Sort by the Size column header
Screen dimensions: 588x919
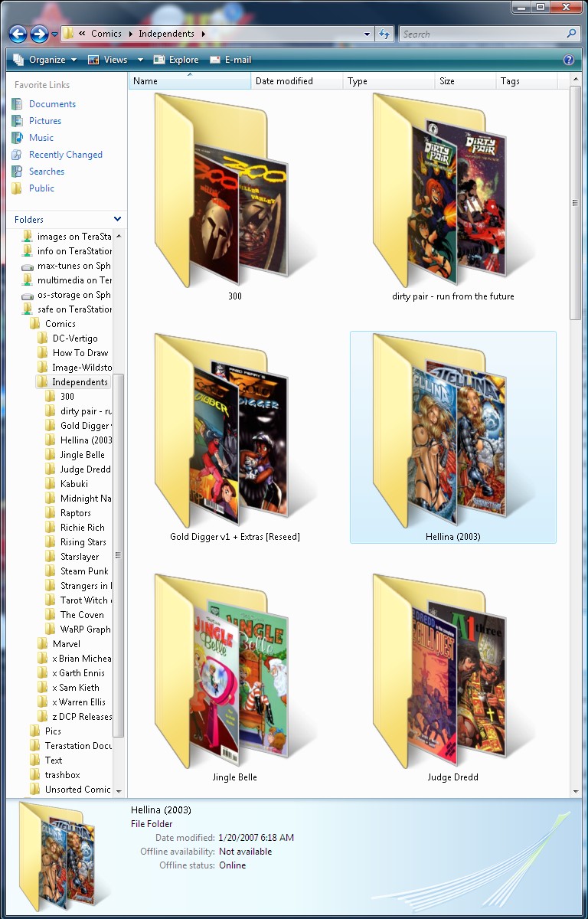tap(465, 81)
